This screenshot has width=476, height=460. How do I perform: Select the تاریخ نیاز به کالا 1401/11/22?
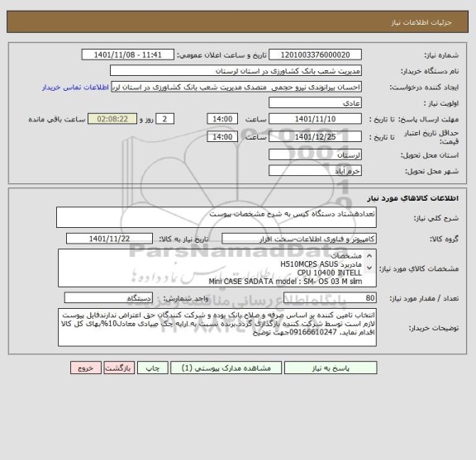pos(109,239)
